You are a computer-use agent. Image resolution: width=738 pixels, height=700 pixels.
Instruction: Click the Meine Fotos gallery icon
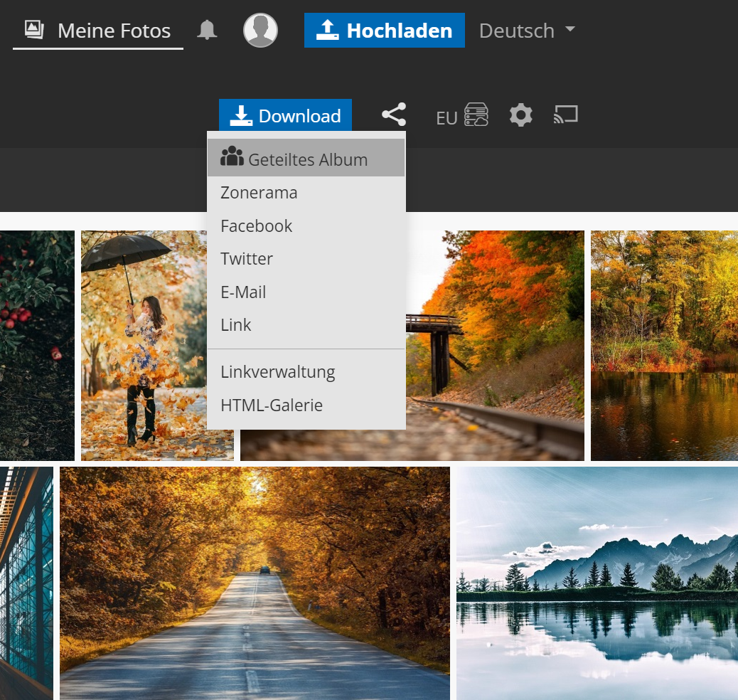coord(34,30)
